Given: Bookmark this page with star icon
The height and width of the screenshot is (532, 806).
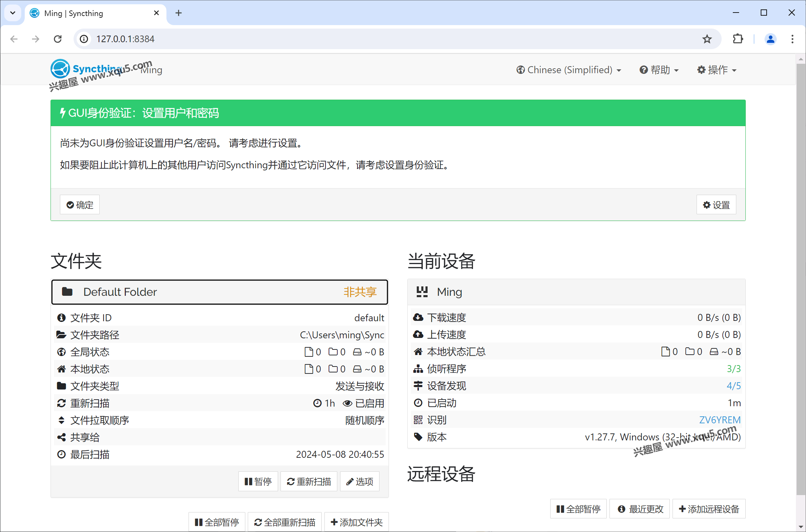Looking at the screenshot, I should (x=707, y=39).
